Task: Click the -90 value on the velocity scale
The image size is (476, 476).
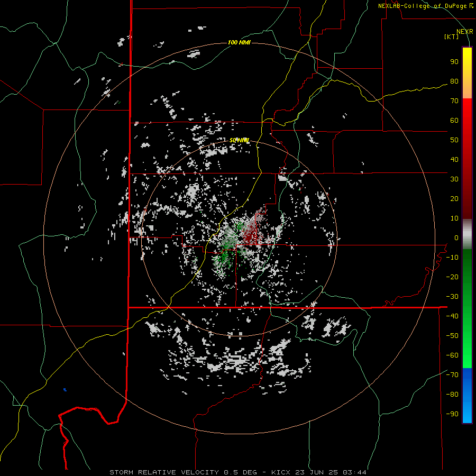Action: click(x=452, y=414)
